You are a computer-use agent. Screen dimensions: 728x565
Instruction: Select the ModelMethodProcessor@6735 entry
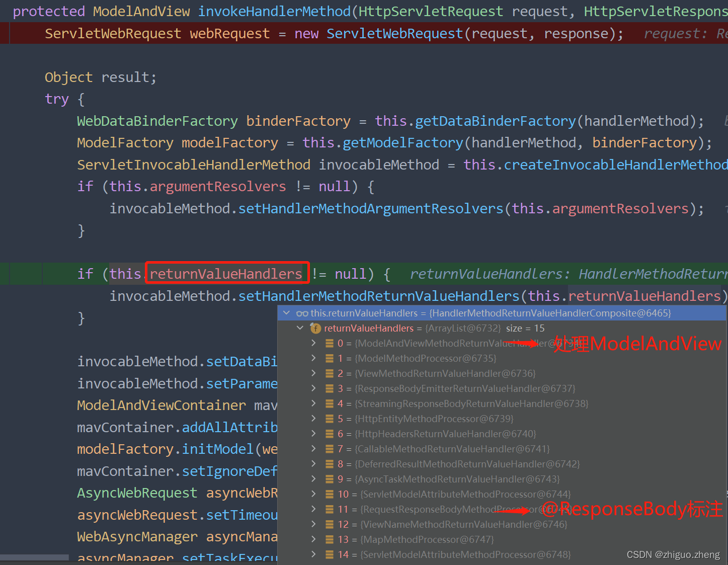tap(502, 358)
